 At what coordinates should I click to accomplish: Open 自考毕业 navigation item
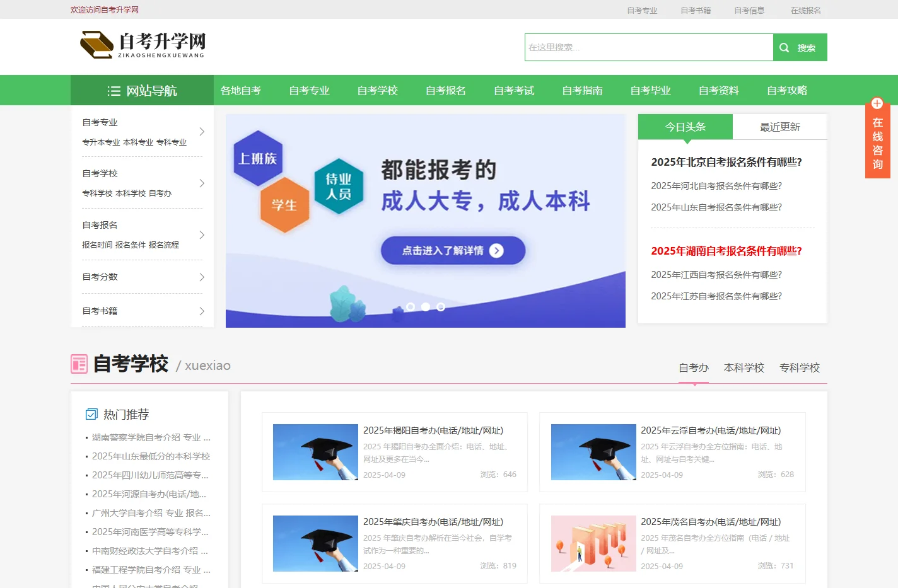[650, 90]
